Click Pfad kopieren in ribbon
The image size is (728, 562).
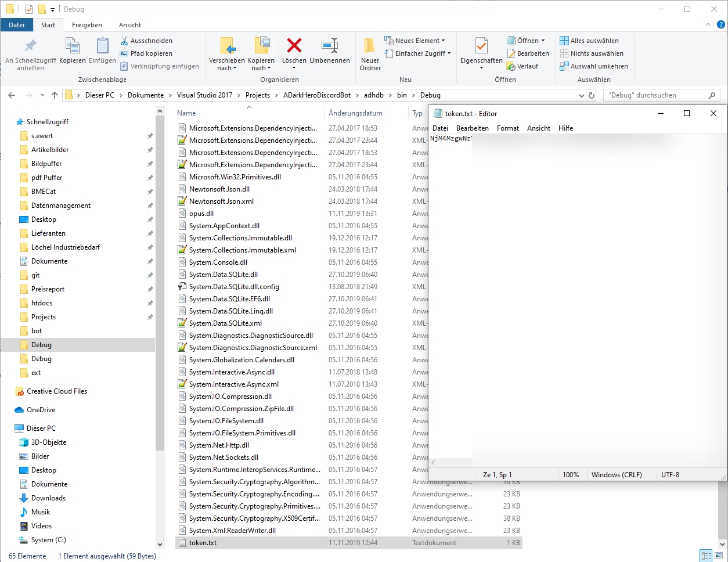tap(146, 53)
